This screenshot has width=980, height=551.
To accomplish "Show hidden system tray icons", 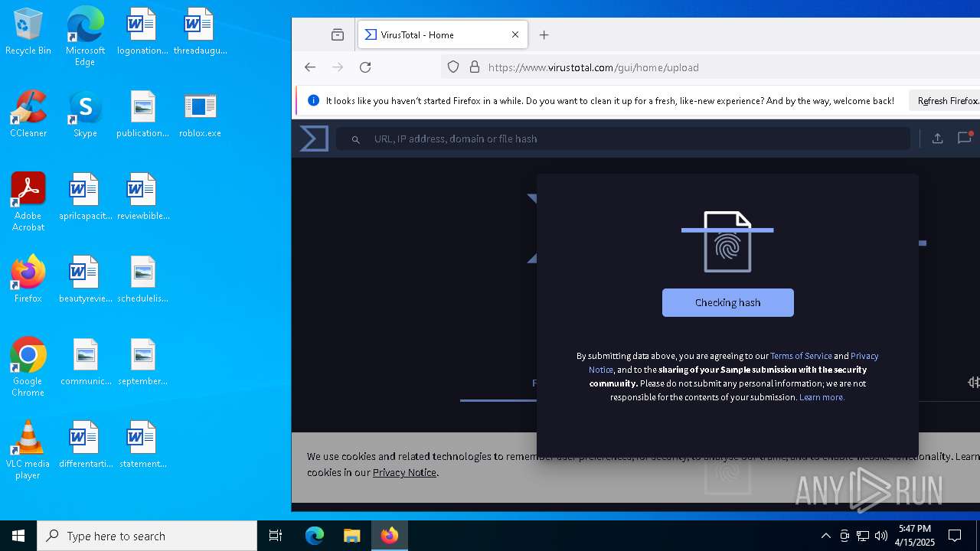I will point(825,536).
